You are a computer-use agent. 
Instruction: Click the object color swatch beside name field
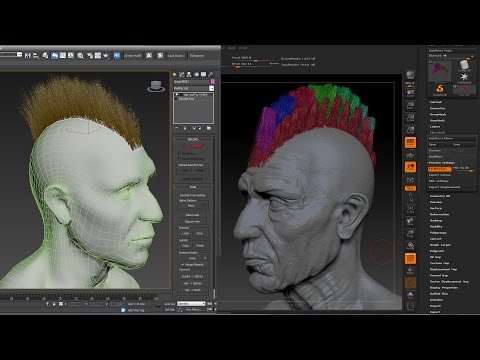point(212,82)
